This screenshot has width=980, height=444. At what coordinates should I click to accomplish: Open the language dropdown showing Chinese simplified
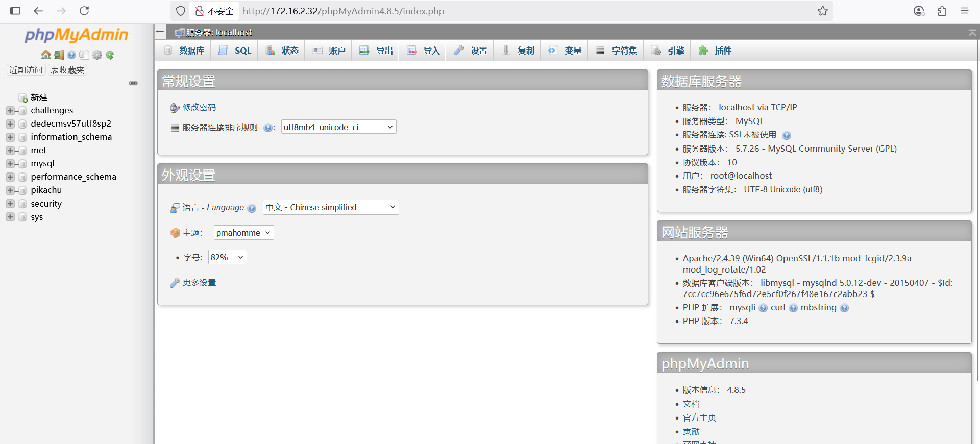point(331,207)
